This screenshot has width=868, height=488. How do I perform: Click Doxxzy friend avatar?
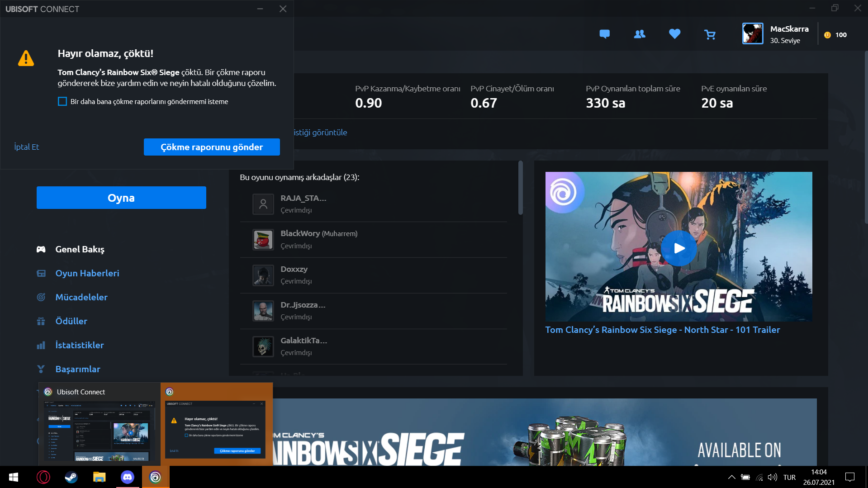(x=263, y=275)
